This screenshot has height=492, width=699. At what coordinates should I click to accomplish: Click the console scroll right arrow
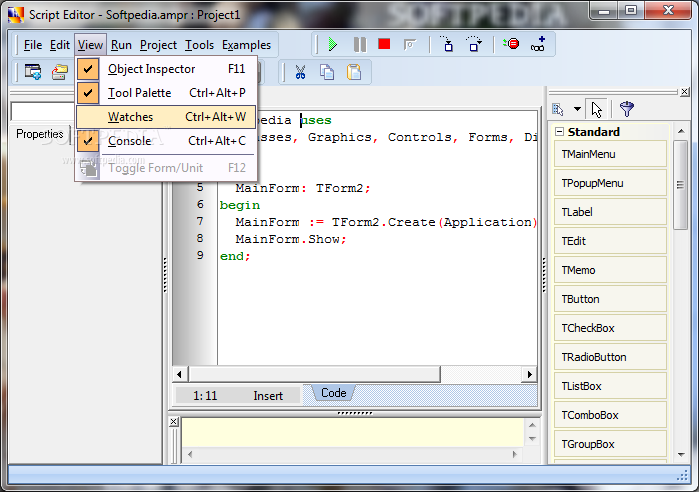coord(514,455)
